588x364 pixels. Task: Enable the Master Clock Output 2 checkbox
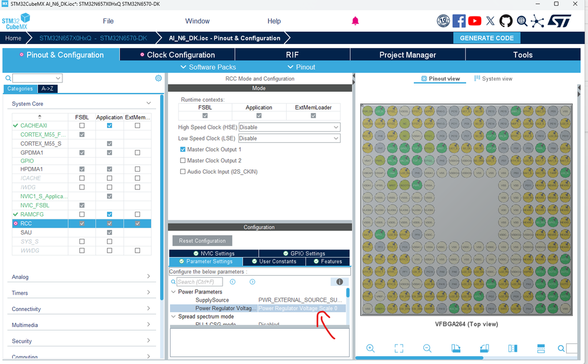coord(182,161)
